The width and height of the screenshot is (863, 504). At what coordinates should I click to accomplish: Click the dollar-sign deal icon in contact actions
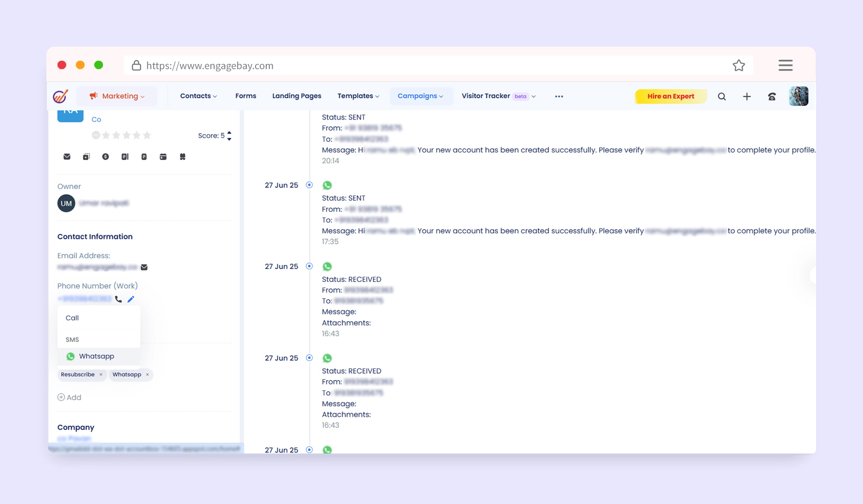[105, 157]
